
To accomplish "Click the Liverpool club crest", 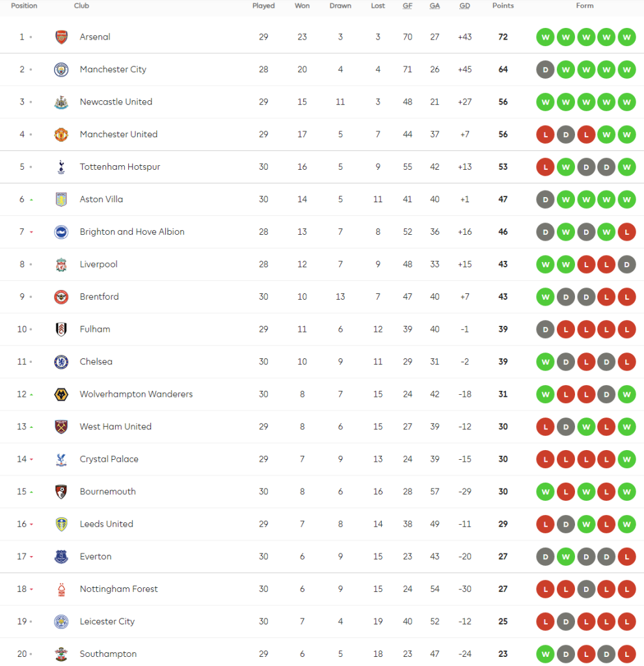I will pyautogui.click(x=61, y=265).
